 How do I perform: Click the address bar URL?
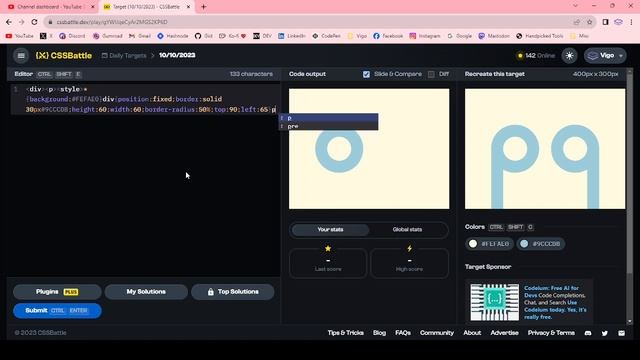click(x=112, y=22)
